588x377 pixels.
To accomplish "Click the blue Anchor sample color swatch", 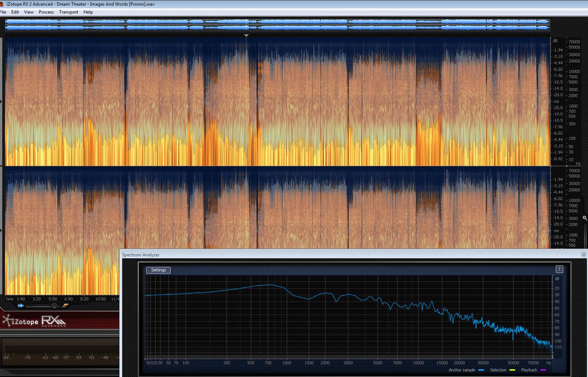I will [481, 370].
